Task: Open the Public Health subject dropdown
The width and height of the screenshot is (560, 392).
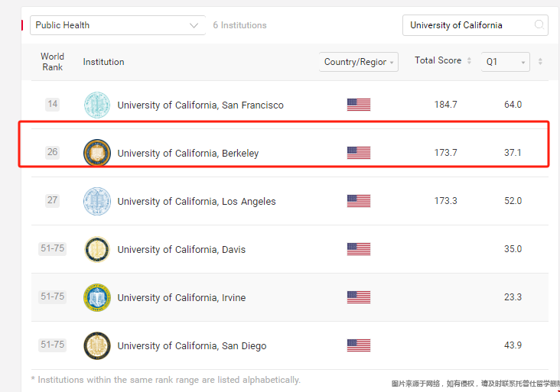Action: pyautogui.click(x=118, y=25)
